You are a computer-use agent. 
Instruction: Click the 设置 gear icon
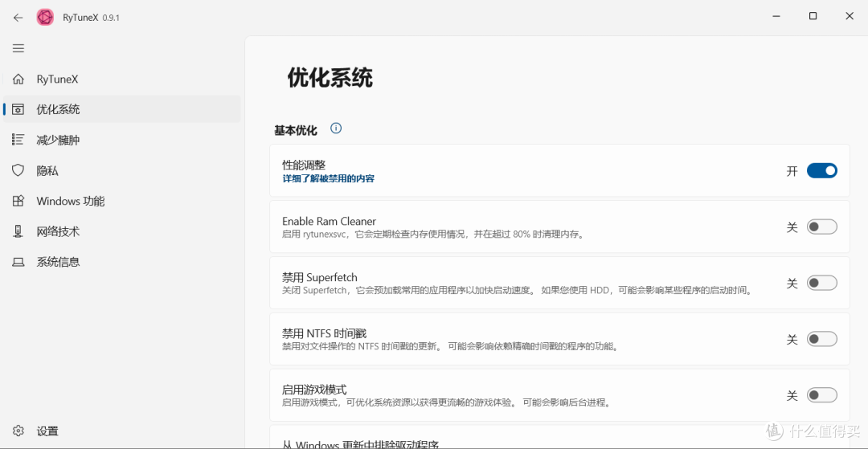18,431
